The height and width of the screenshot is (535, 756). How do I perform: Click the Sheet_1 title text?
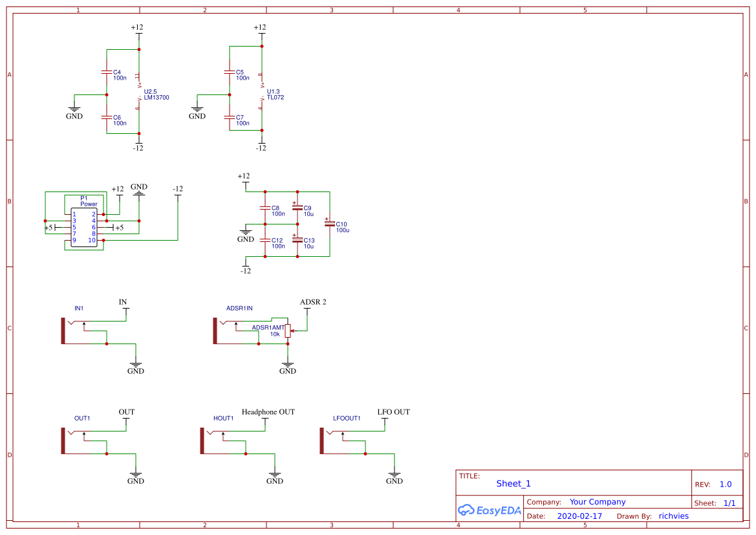click(x=513, y=483)
